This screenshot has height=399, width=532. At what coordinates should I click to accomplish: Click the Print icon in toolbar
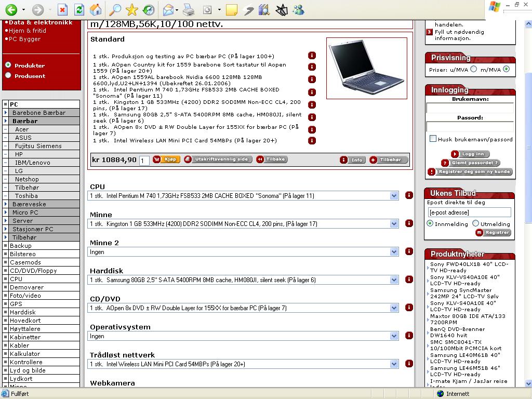(x=188, y=10)
